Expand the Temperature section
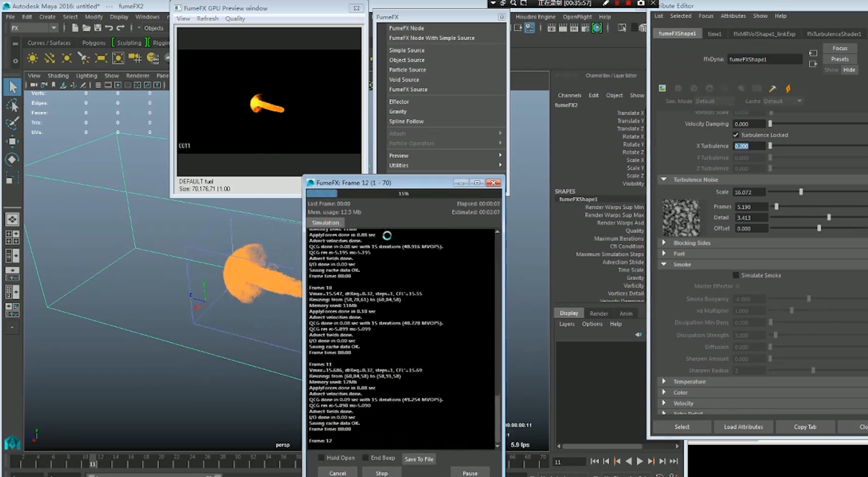Image resolution: width=868 pixels, height=477 pixels. (664, 382)
